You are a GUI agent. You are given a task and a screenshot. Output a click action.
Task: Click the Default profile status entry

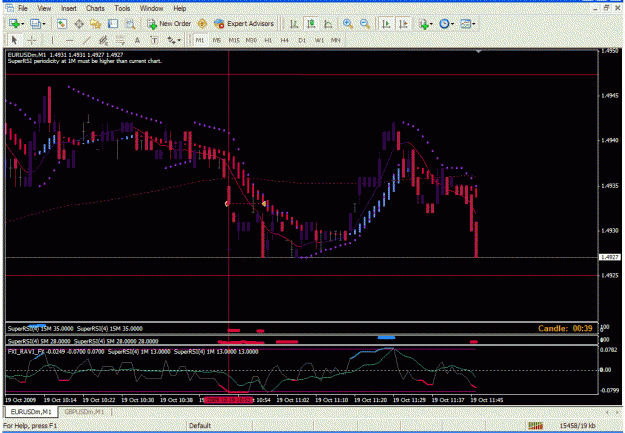tap(200, 425)
